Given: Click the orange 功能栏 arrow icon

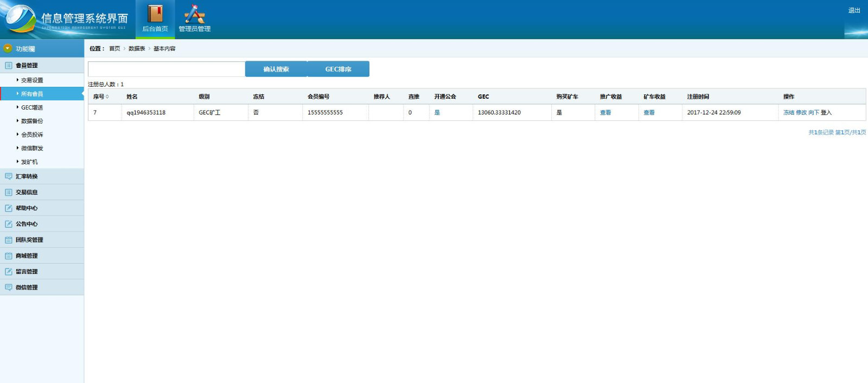Looking at the screenshot, I should coord(8,48).
